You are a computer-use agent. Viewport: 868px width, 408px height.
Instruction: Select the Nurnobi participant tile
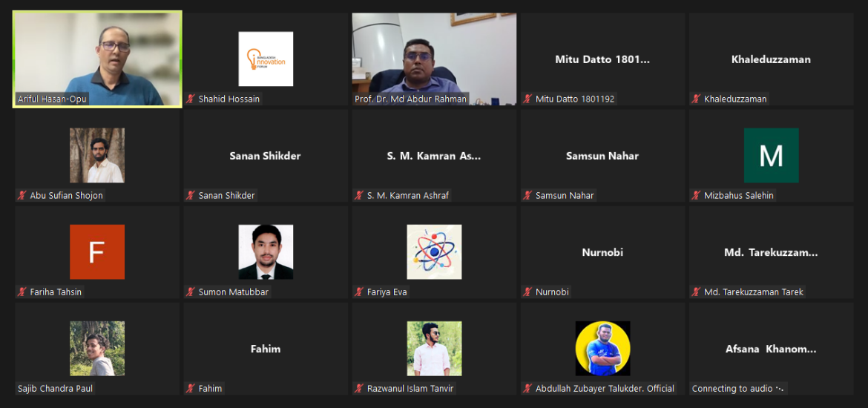602,252
